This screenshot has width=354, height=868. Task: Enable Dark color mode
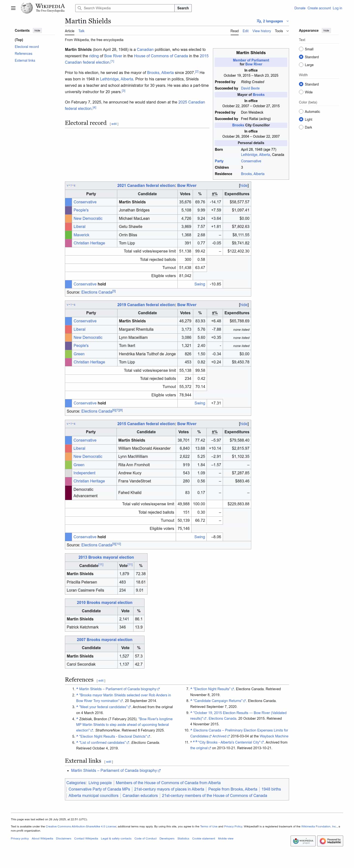301,127
